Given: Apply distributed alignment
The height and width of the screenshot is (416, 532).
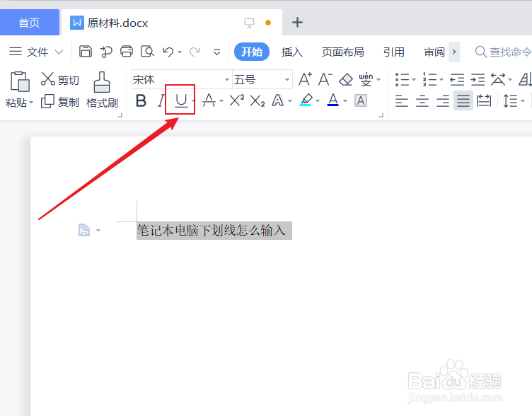Looking at the screenshot, I should pyautogui.click(x=483, y=100).
